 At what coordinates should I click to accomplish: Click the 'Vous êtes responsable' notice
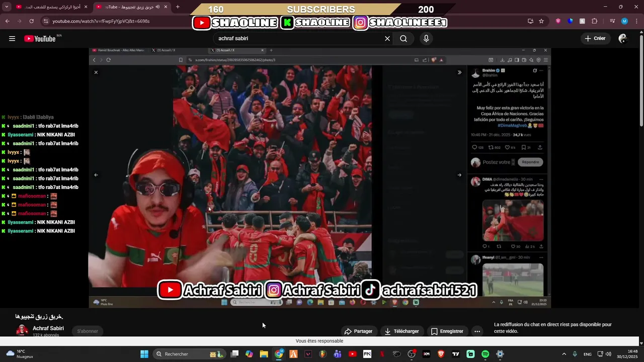[x=319, y=341]
